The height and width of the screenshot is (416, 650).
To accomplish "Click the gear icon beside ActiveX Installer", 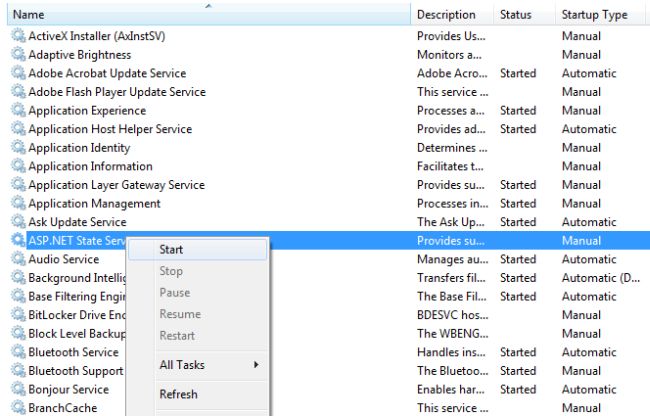I will tap(18, 36).
